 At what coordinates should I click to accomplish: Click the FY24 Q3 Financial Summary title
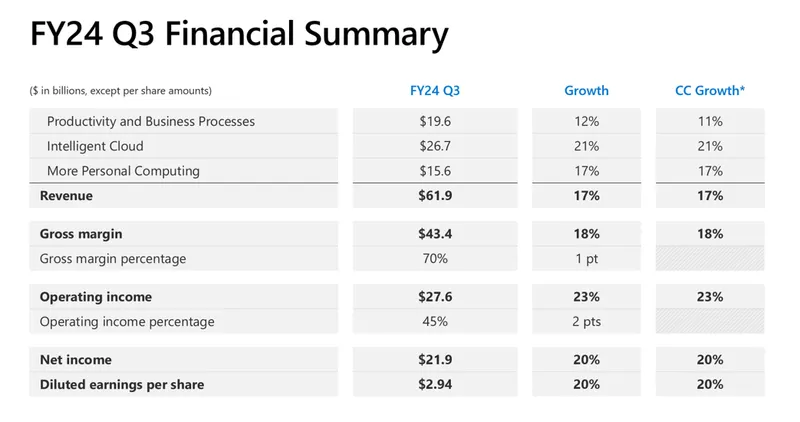pos(239,35)
